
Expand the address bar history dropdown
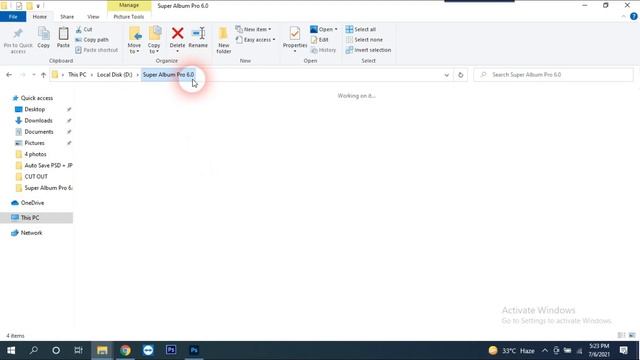point(447,75)
